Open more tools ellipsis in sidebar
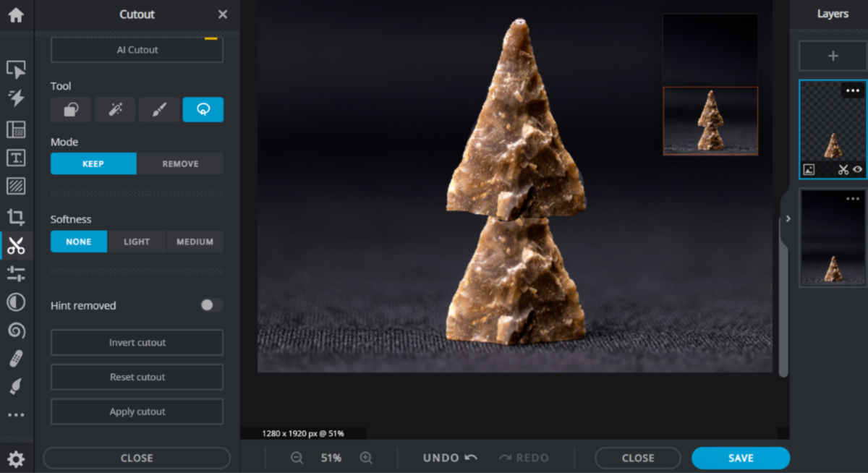Viewport: 868px width, 473px height. coord(16,415)
